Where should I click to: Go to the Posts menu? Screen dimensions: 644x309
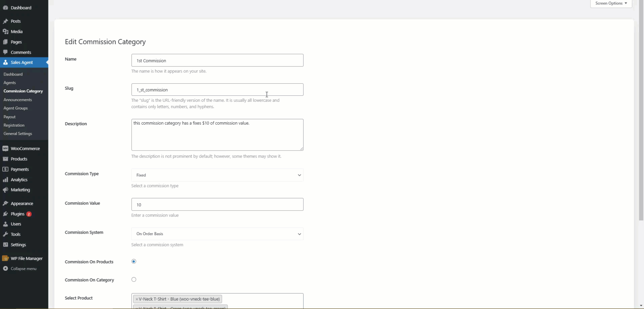(15, 21)
